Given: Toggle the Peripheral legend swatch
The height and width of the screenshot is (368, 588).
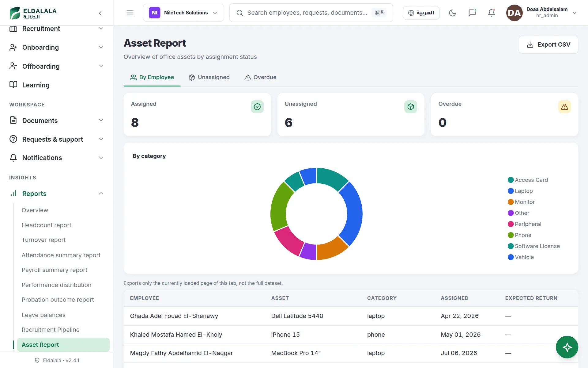Looking at the screenshot, I should click(x=511, y=224).
